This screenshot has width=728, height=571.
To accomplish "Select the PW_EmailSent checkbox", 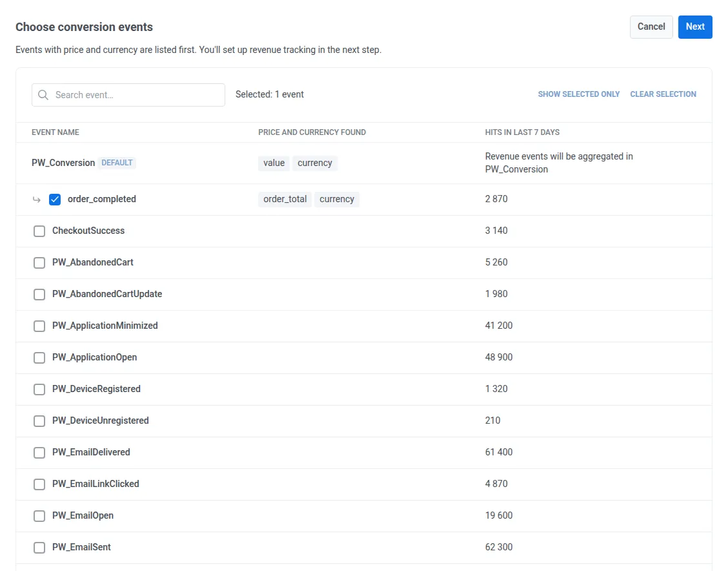I will 39,547.
